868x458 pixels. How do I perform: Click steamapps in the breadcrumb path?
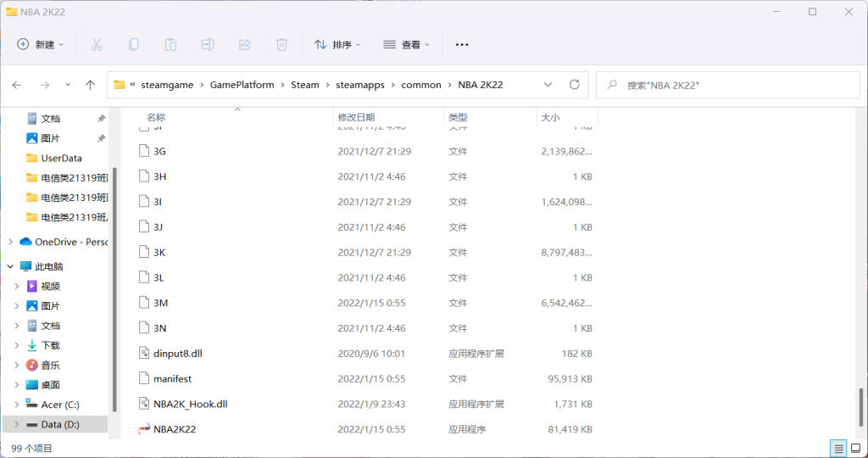[360, 85]
